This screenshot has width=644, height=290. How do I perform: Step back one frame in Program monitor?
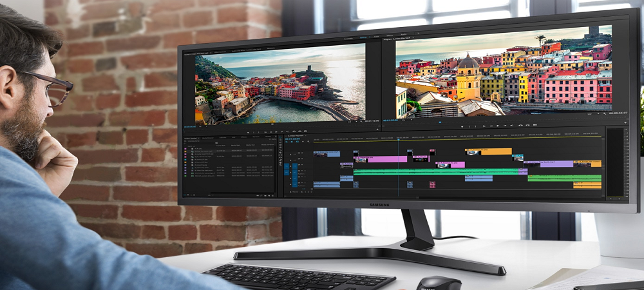click(491, 126)
